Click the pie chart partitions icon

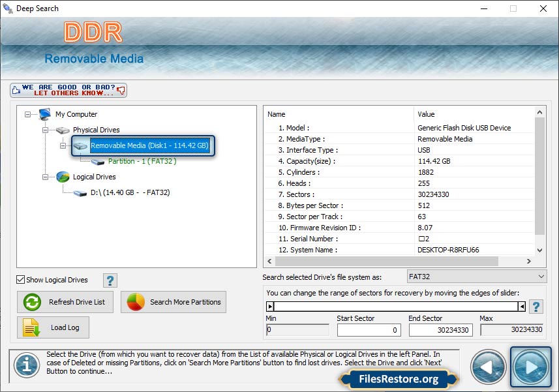pyautogui.click(x=136, y=302)
